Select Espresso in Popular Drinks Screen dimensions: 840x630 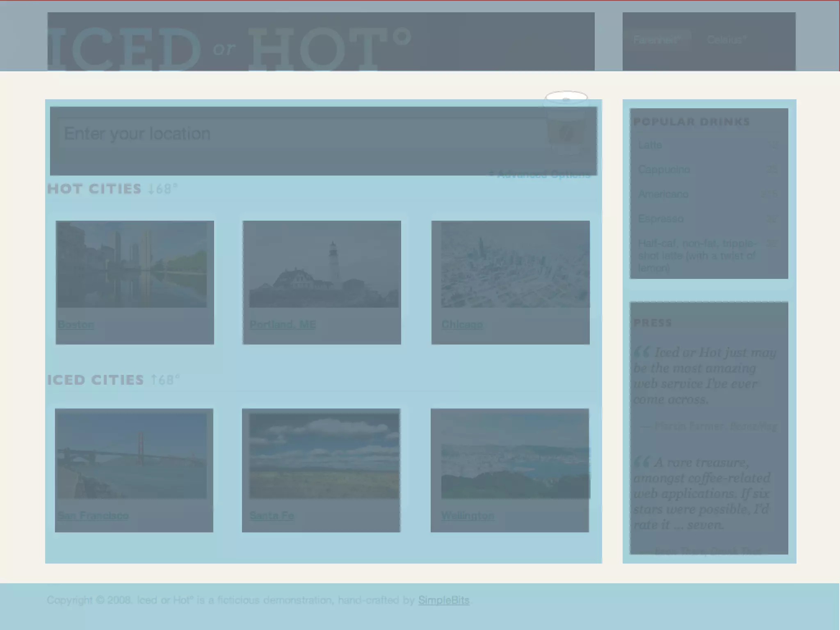coord(661,219)
